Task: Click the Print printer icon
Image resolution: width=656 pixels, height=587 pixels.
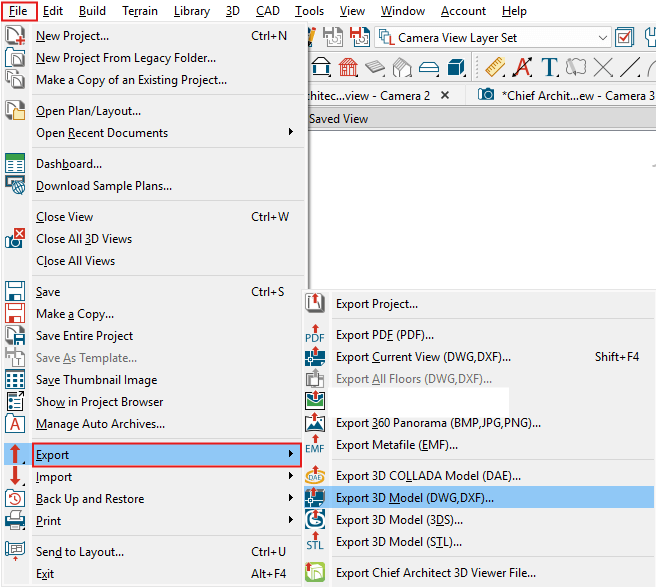Action: pyautogui.click(x=15, y=520)
